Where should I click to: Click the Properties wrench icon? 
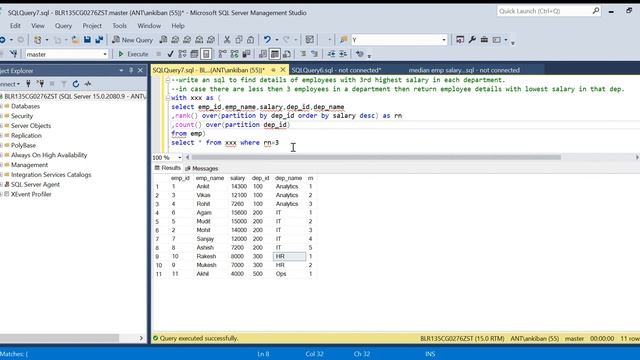472,40
